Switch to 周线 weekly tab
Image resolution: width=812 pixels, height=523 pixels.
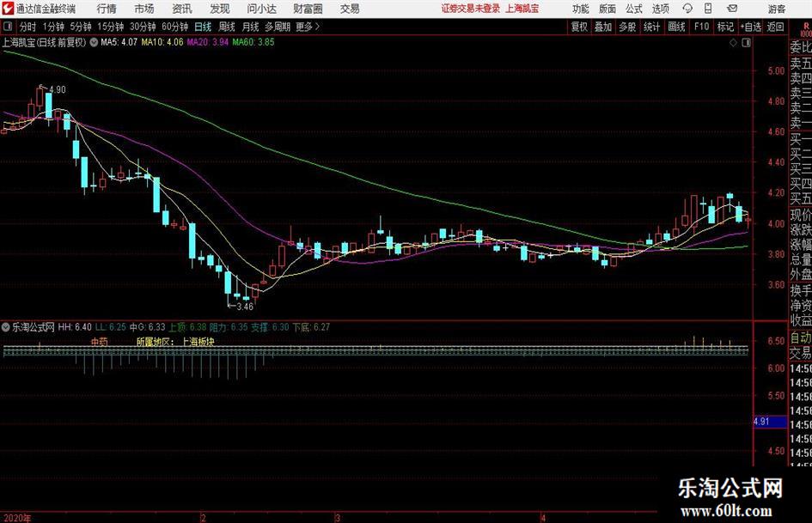[226, 27]
